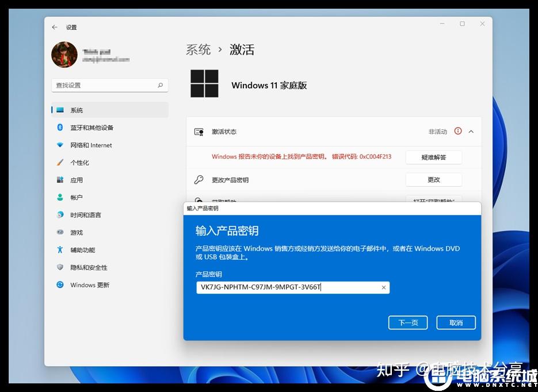
Task: Collapse the 激活状态 section chevron
Action: pyautogui.click(x=471, y=132)
